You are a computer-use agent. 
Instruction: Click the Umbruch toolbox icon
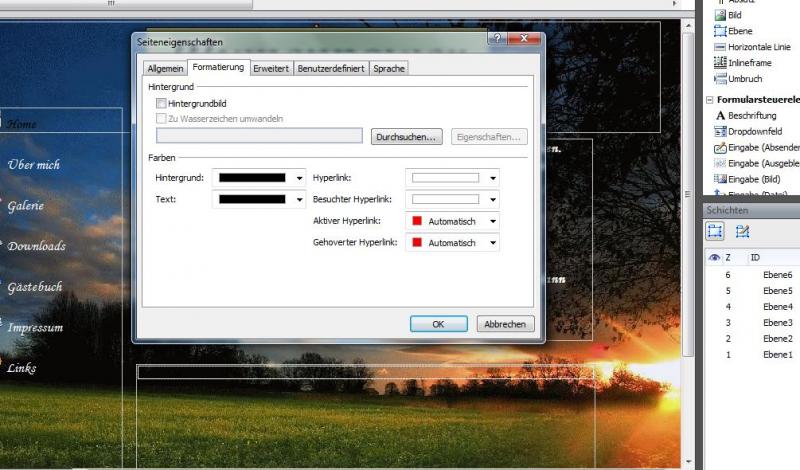tap(720, 79)
